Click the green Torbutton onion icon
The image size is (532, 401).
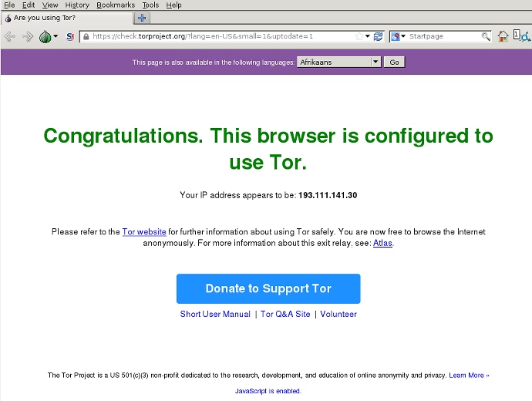click(45, 36)
